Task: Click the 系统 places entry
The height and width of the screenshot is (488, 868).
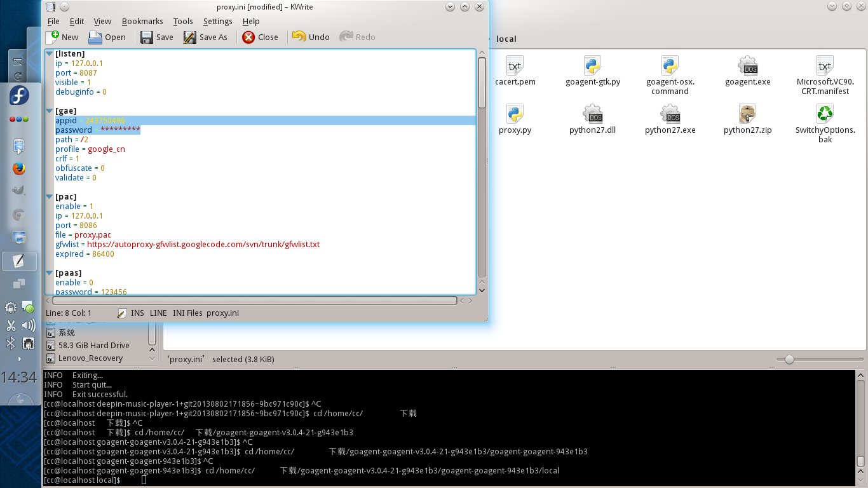Action: pyautogui.click(x=60, y=332)
